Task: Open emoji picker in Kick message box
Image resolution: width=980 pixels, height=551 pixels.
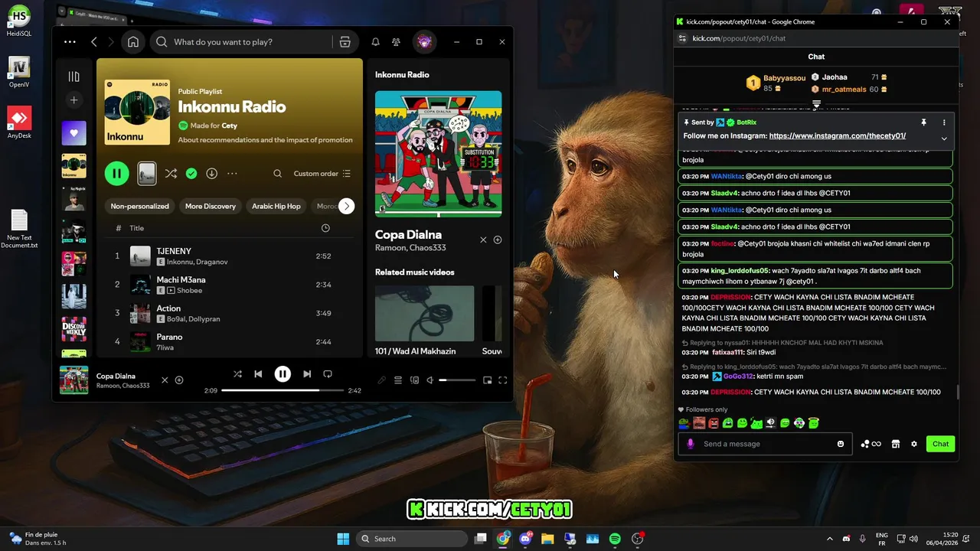Action: click(841, 444)
